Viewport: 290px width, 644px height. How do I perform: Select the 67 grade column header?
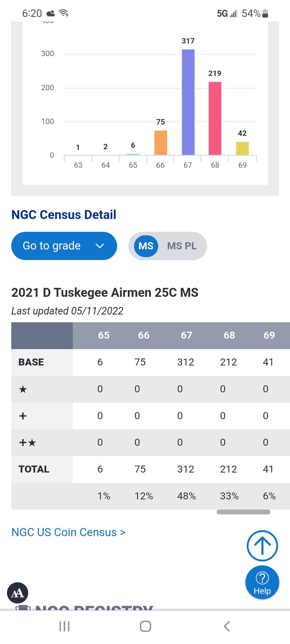tap(186, 335)
